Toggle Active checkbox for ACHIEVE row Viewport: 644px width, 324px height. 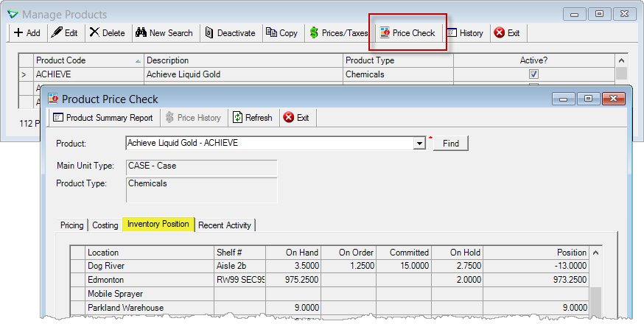point(533,74)
